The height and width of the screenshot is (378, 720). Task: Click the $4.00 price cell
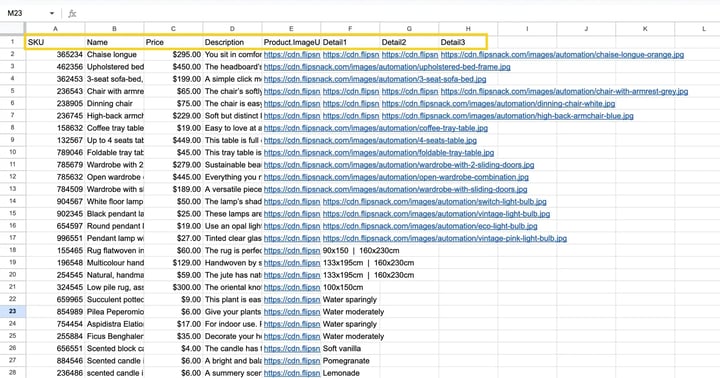click(173, 348)
